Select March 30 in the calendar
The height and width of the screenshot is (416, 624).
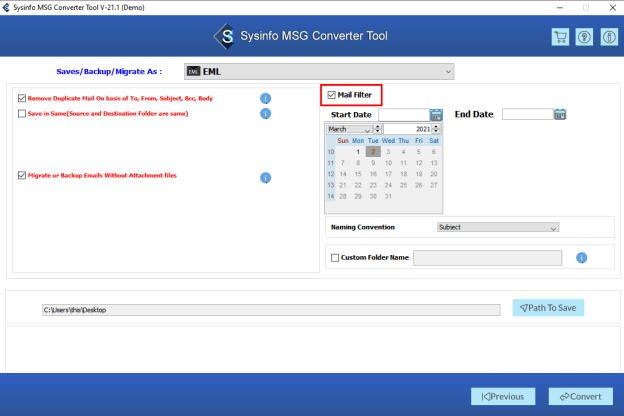point(373,196)
